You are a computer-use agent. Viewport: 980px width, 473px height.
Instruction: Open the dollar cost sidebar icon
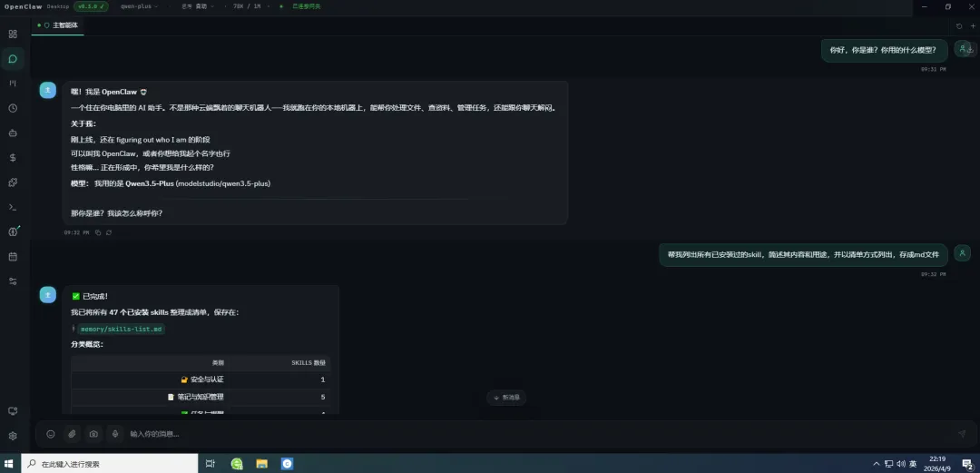13,158
